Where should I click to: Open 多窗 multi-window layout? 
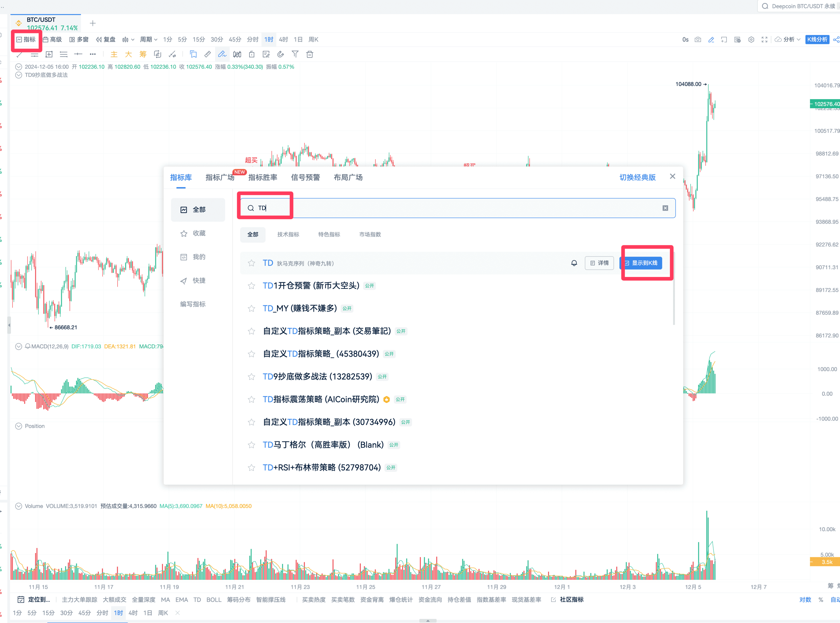79,40
